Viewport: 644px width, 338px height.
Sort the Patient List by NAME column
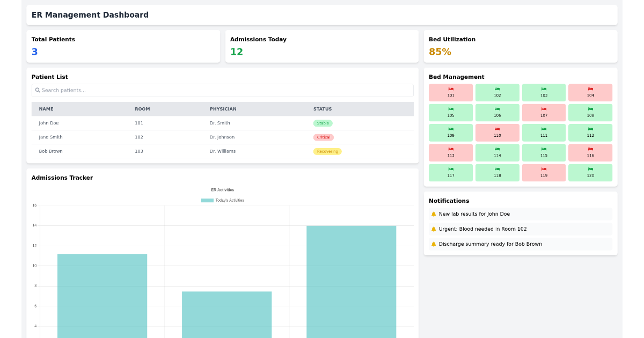click(46, 109)
